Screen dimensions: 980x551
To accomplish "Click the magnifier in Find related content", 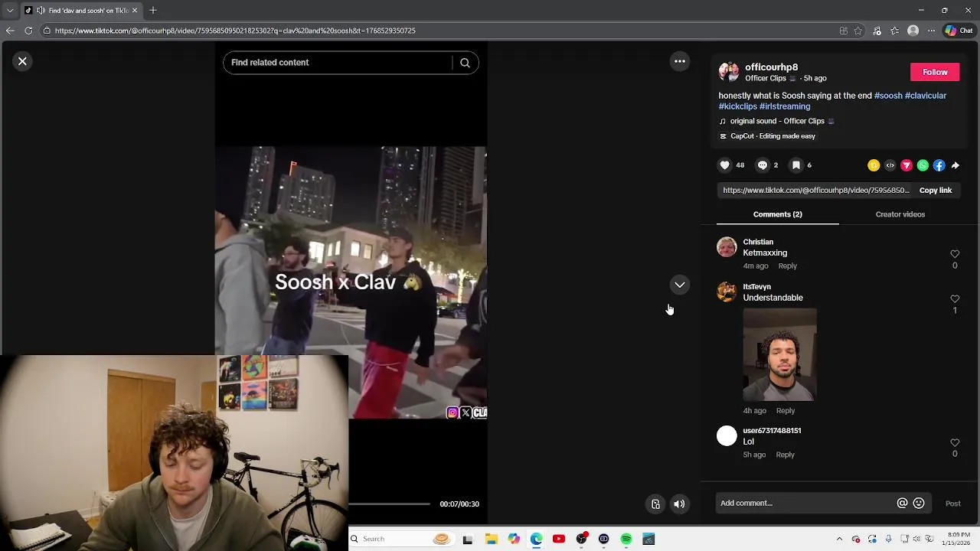I will [465, 63].
